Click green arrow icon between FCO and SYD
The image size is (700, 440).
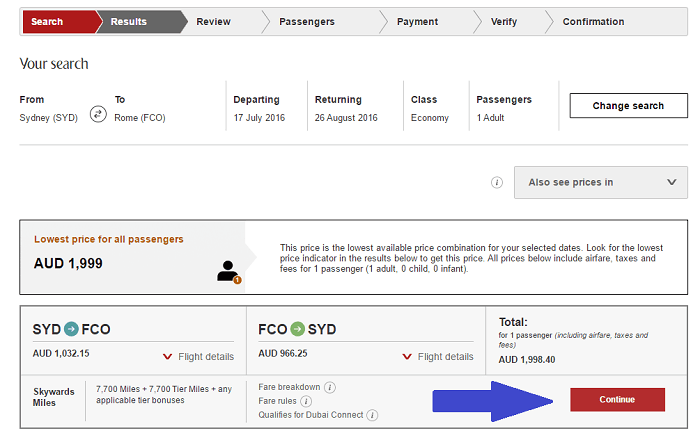[x=298, y=328]
